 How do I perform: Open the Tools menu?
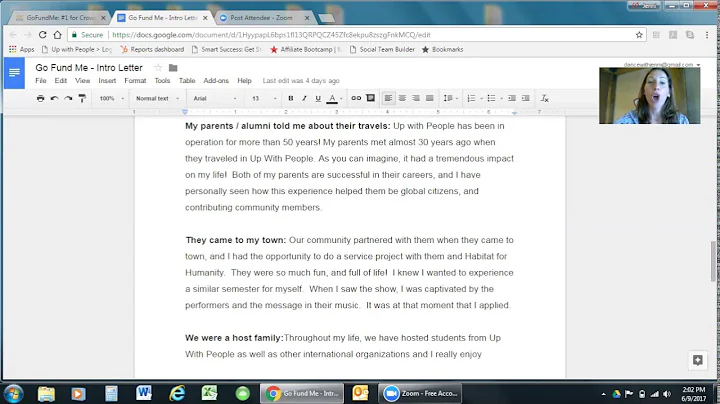point(162,81)
